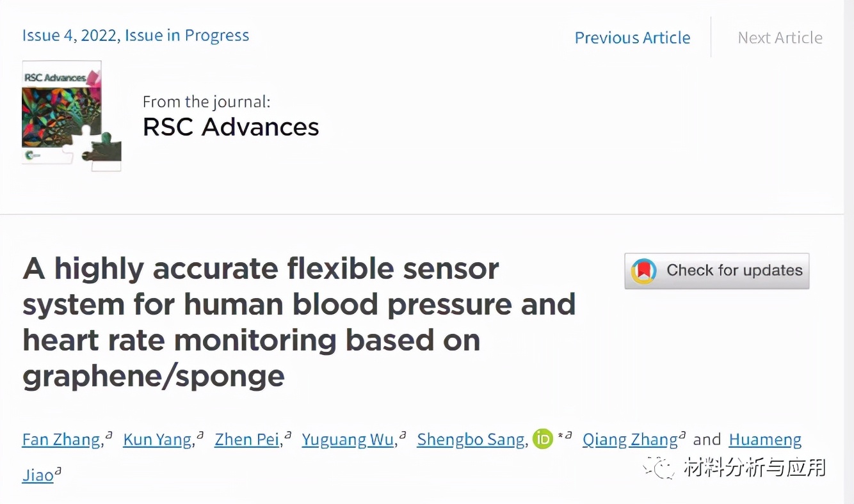Open the Next Article
The width and height of the screenshot is (854, 504).
(x=780, y=38)
